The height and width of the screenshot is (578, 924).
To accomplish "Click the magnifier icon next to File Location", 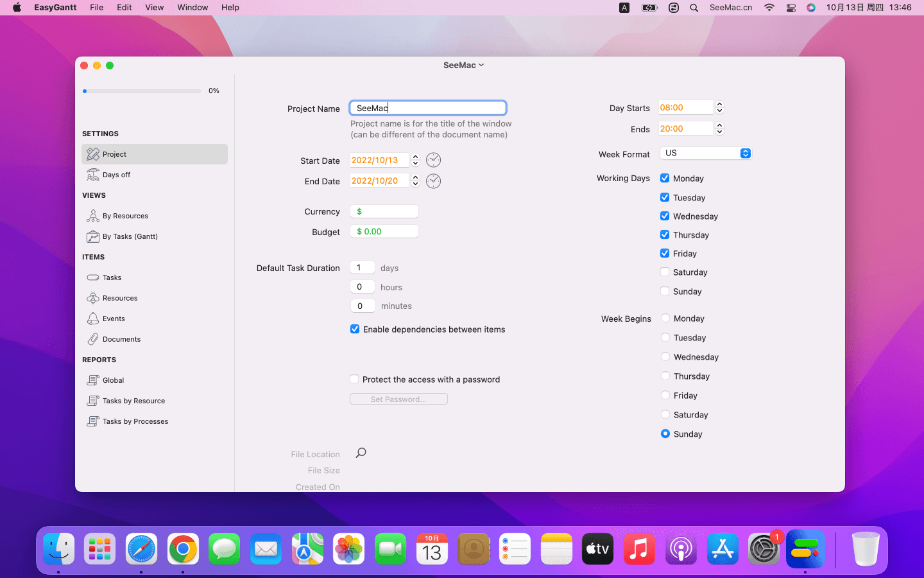I will coord(361,453).
